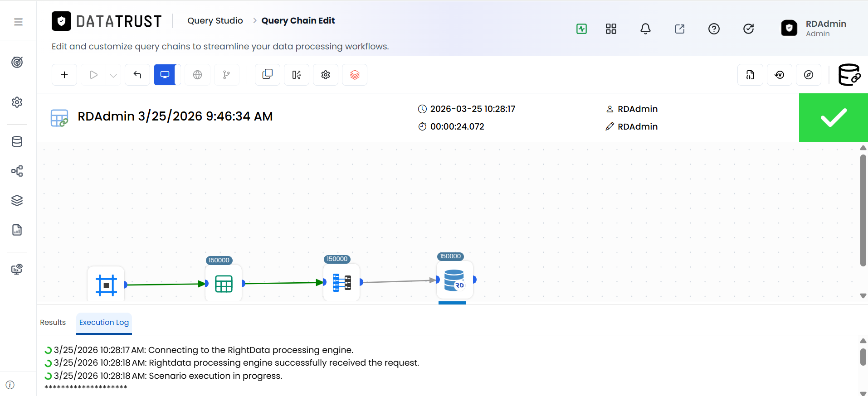This screenshot has width=868, height=396.
Task: Open the version history icon
Action: [x=780, y=75]
